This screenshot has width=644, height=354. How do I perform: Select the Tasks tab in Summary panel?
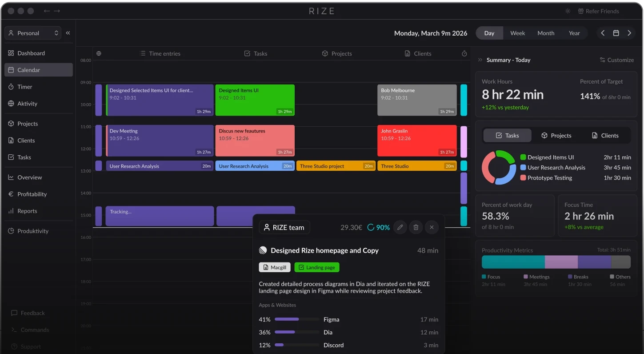(507, 136)
